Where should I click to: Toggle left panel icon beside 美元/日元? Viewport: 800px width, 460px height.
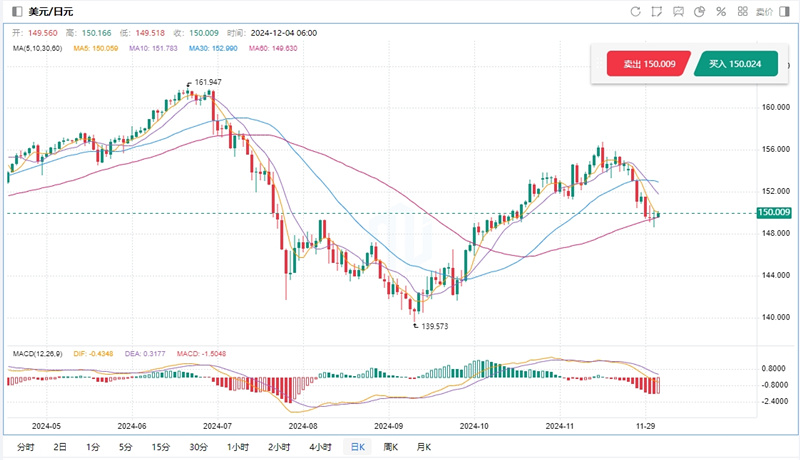pos(16,12)
